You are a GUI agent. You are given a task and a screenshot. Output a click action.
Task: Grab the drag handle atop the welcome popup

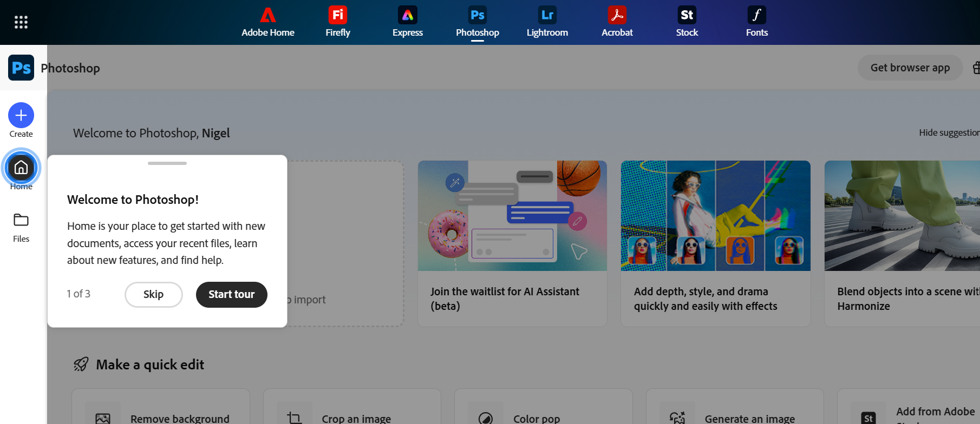167,163
